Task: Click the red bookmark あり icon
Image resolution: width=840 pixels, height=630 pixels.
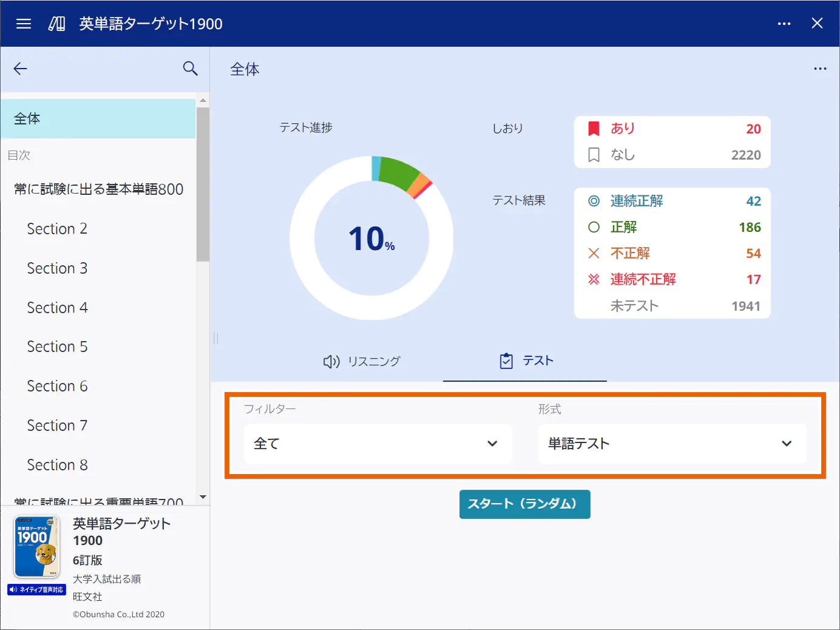Action: pos(594,129)
